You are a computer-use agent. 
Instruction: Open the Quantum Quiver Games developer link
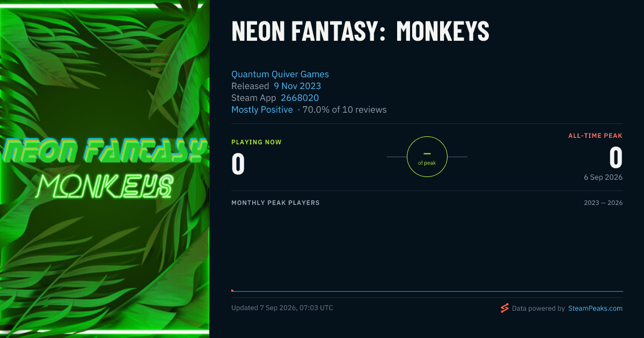[280, 74]
